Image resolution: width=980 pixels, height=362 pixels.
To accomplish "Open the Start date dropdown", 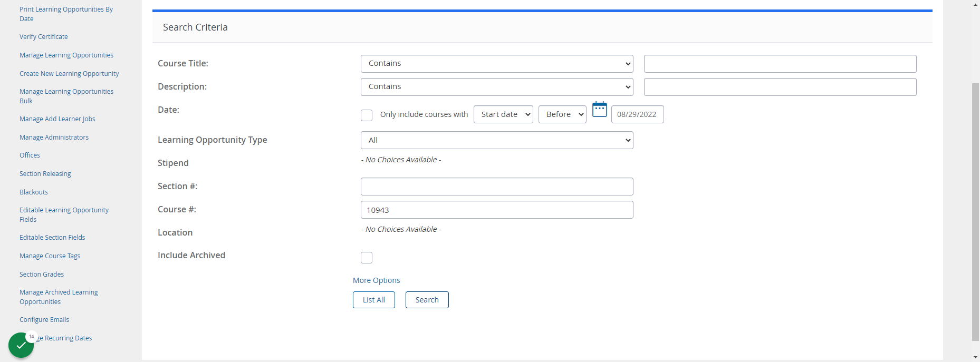I will coord(503,114).
